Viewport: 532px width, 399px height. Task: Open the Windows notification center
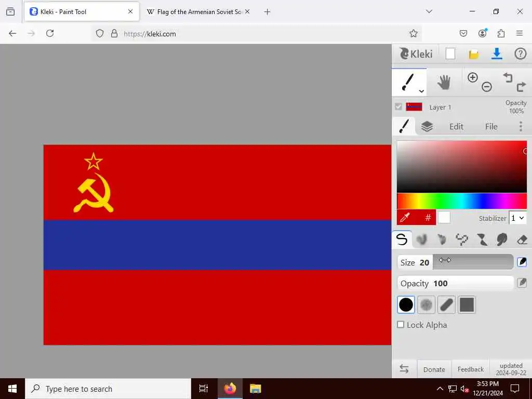pyautogui.click(x=515, y=389)
